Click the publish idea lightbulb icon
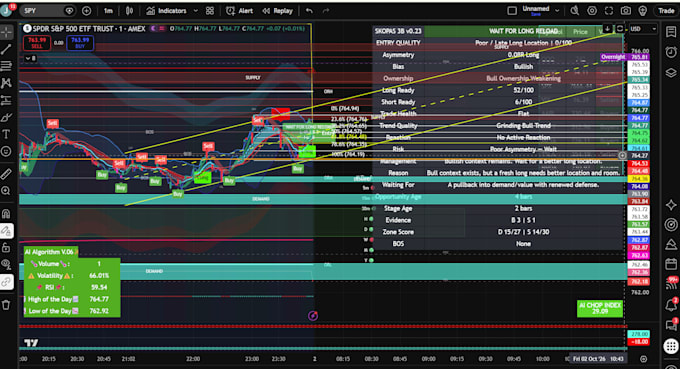Image resolution: width=680 pixels, height=369 pixels. [643, 10]
